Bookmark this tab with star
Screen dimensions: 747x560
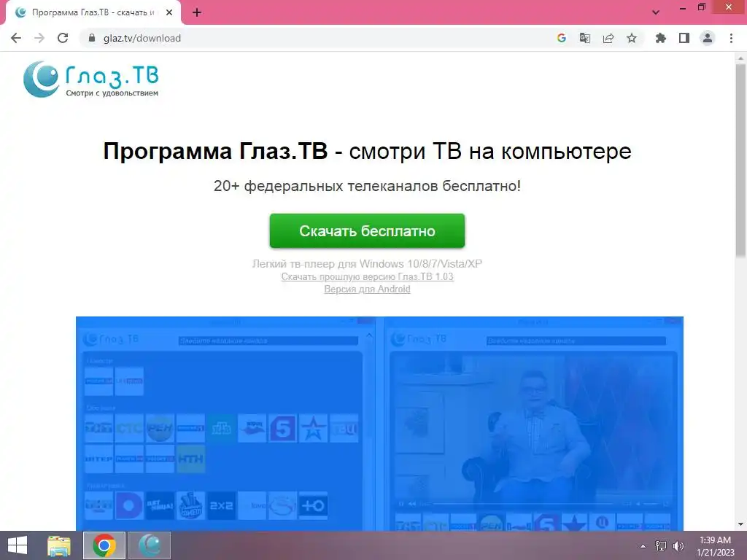coord(631,38)
